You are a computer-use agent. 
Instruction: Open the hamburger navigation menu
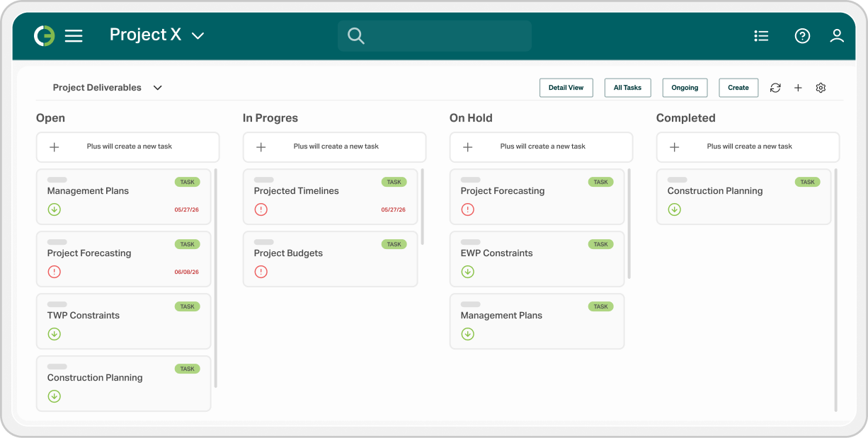click(73, 35)
